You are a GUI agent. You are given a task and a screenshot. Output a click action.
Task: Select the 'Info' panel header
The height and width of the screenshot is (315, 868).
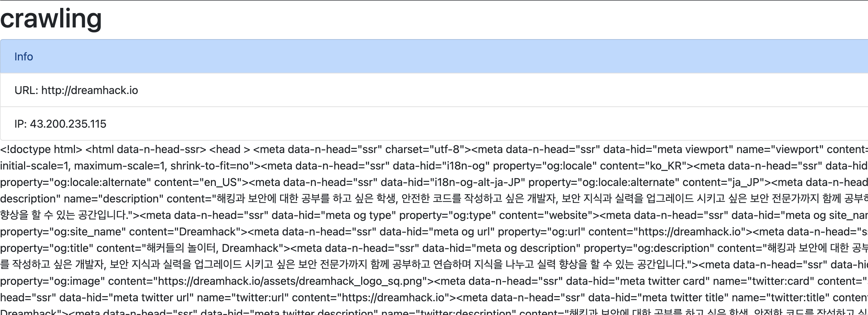tap(434, 56)
